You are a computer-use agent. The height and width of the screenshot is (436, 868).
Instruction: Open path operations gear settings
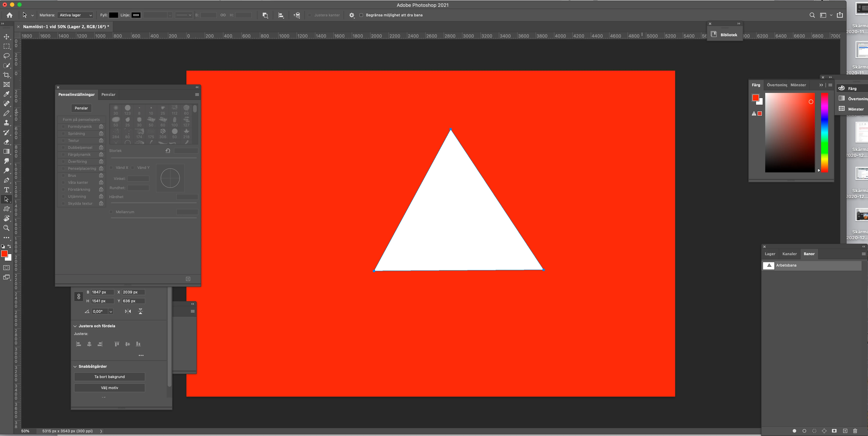tap(351, 15)
